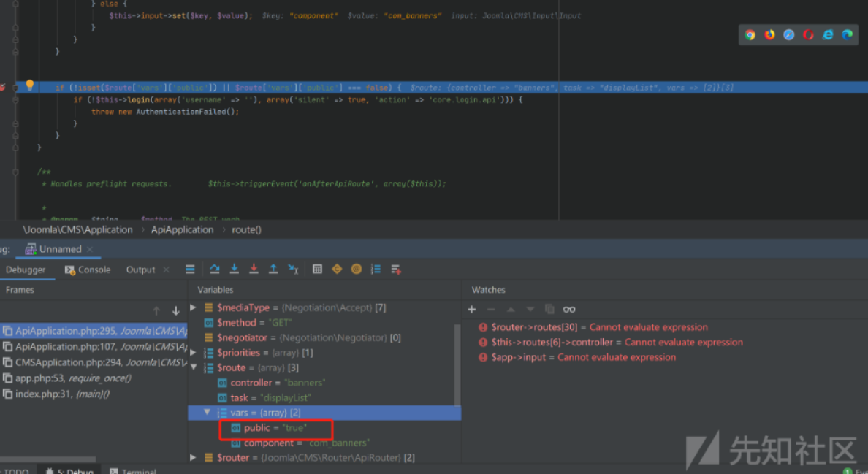Click the orange @ debugger toolbar icon
This screenshot has width=868, height=474.
click(x=357, y=270)
